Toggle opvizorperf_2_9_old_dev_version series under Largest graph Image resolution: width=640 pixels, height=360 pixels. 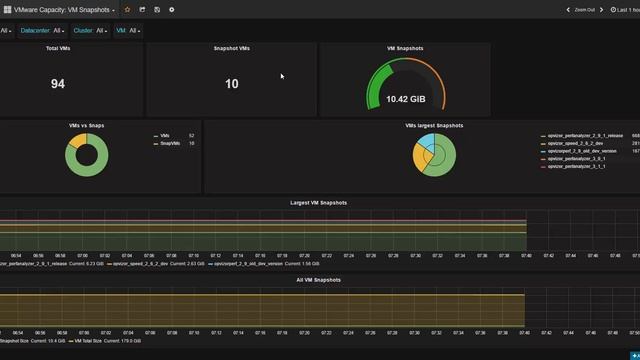click(248, 264)
